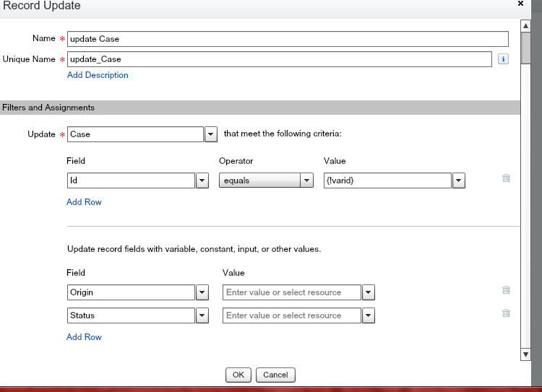542x392 pixels.
Task: Open resource picker for Origin value
Action: tap(369, 292)
